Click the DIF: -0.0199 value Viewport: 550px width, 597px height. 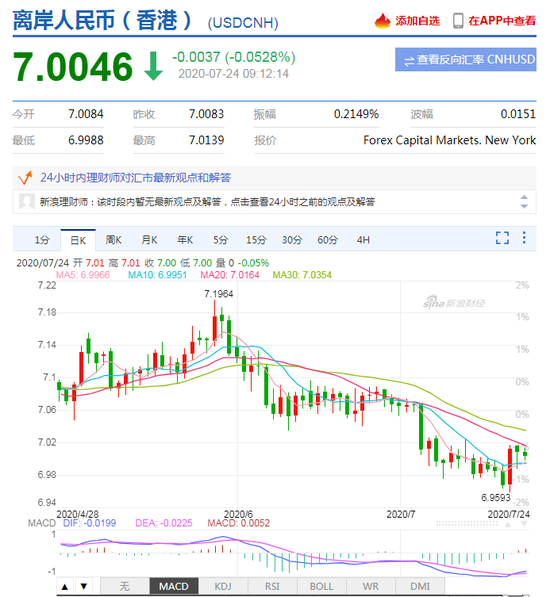[x=89, y=523]
